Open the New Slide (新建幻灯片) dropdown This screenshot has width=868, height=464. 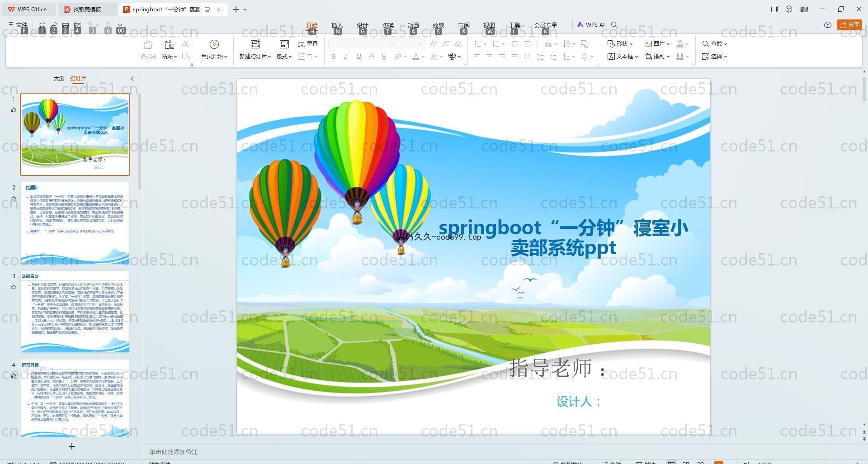coord(255,57)
